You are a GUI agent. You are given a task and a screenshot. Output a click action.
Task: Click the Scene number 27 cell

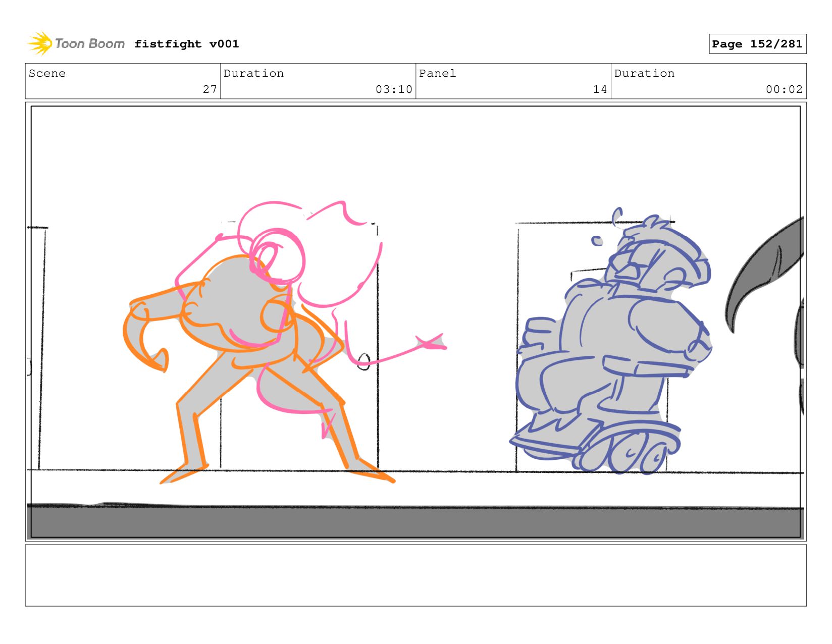coord(123,81)
